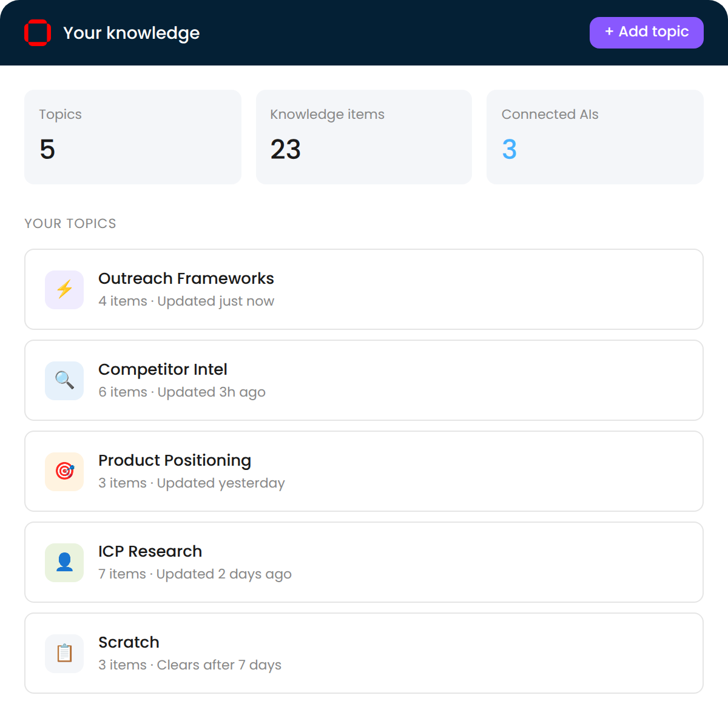
Task: Click the red app logo in the header
Action: coord(38,33)
